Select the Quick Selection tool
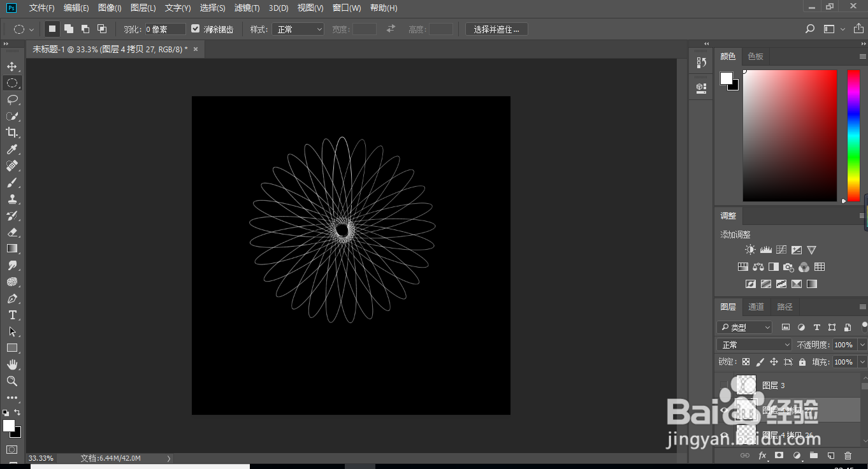The width and height of the screenshot is (868, 469). (x=12, y=116)
